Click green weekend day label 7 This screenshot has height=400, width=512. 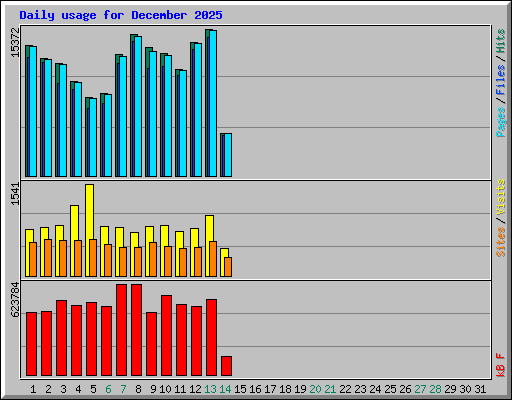point(123,389)
